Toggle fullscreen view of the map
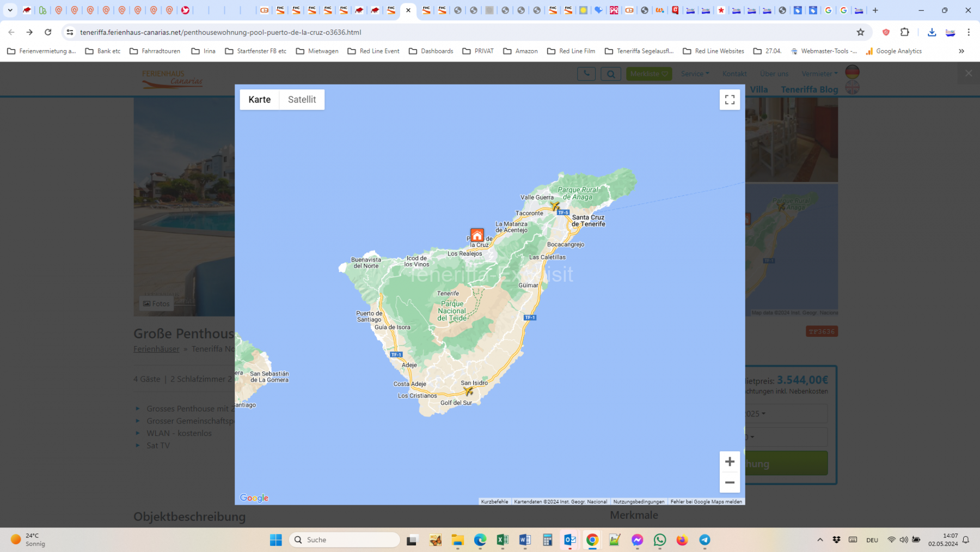Image resolution: width=980 pixels, height=552 pixels. pyautogui.click(x=730, y=100)
